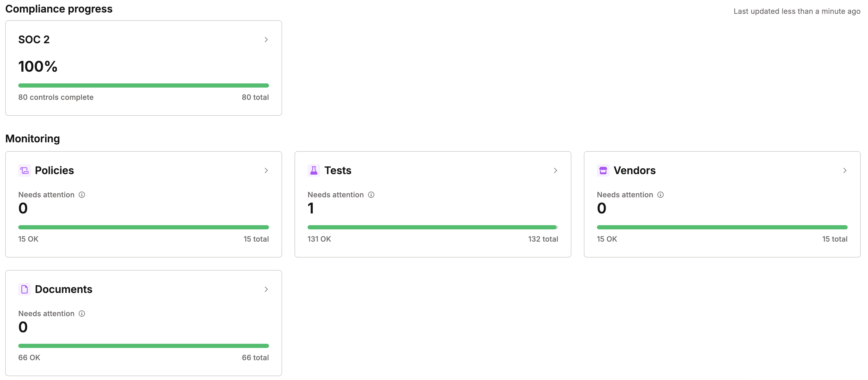Open Documents details via chevron arrow
The width and height of the screenshot is (868, 380).
pyautogui.click(x=266, y=289)
